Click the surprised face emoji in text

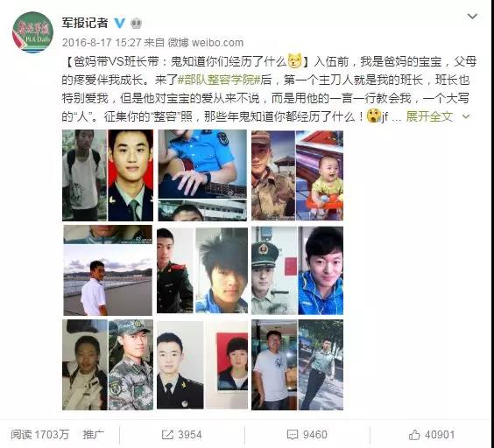pyautogui.click(x=374, y=116)
